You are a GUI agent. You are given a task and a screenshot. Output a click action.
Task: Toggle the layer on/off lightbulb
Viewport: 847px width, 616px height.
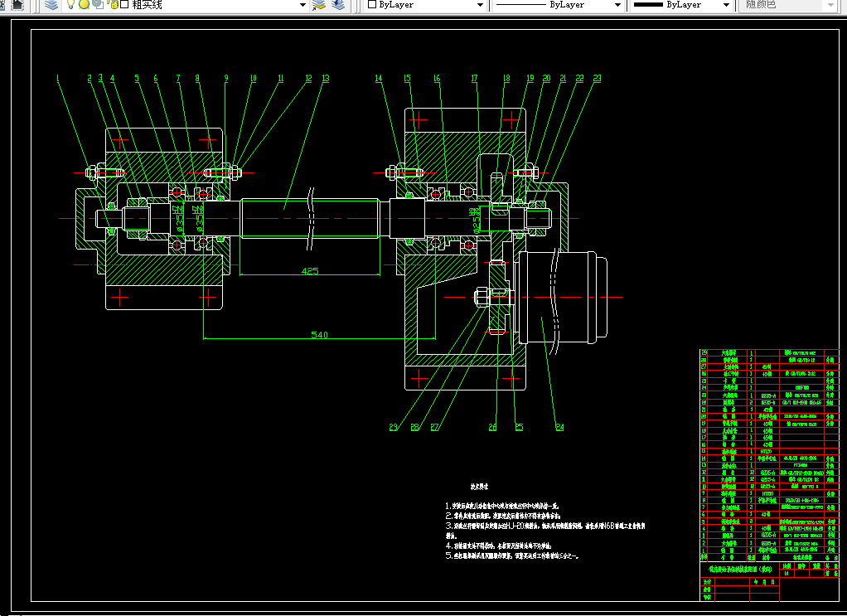[x=71, y=5]
